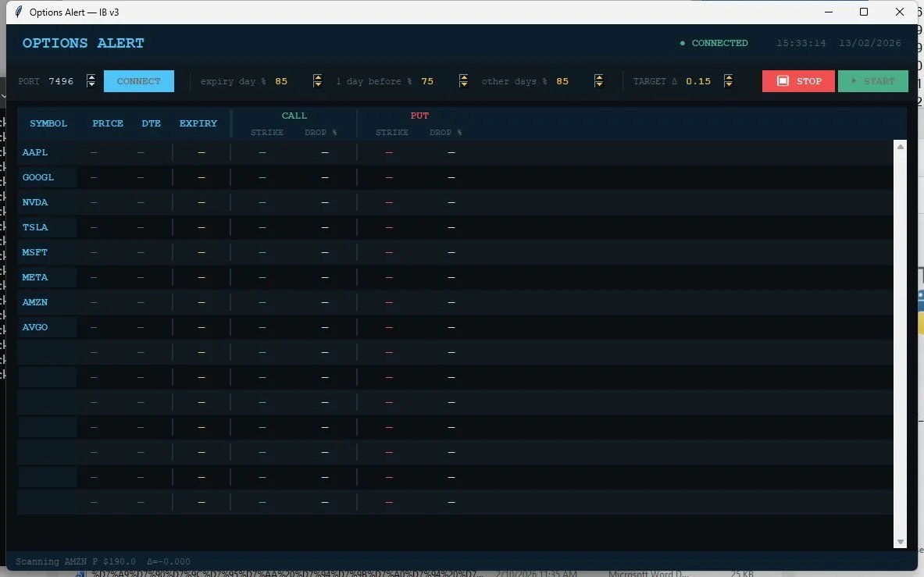Viewport: 924px width, 577px height.
Task: Decrement the 1 day before % spinner
Action: (464, 84)
